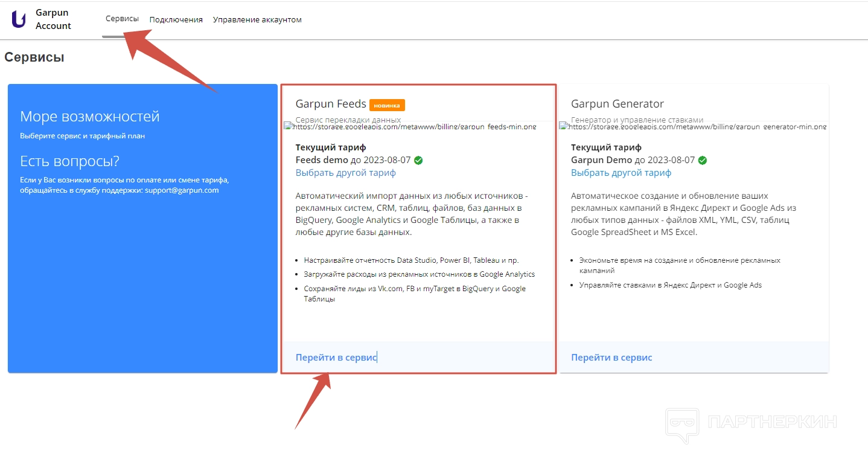This screenshot has height=476, width=868.
Task: Click the Garpun Feeds card title
Action: point(331,104)
